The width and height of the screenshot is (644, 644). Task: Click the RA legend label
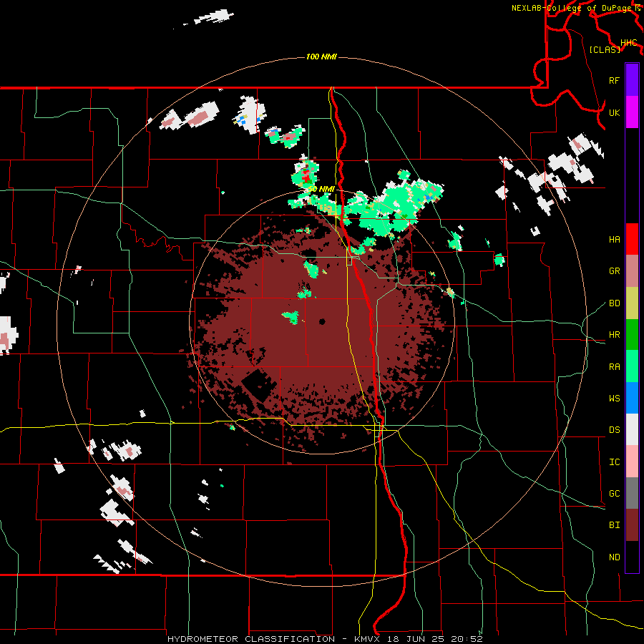615,367
